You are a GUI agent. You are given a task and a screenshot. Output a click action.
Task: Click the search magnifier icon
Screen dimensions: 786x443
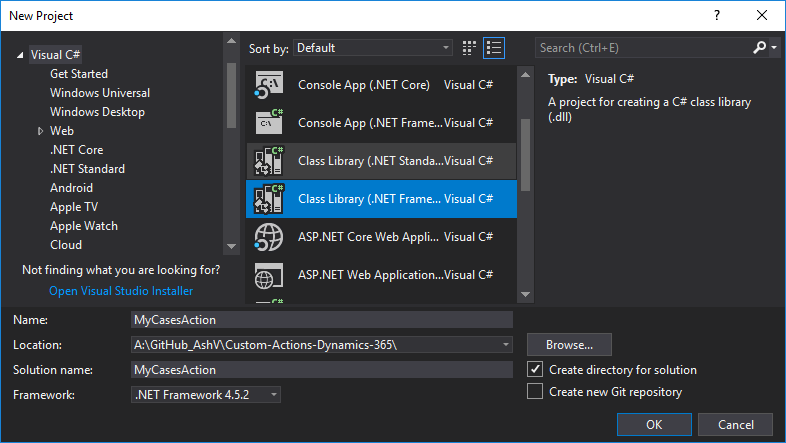[x=759, y=48]
